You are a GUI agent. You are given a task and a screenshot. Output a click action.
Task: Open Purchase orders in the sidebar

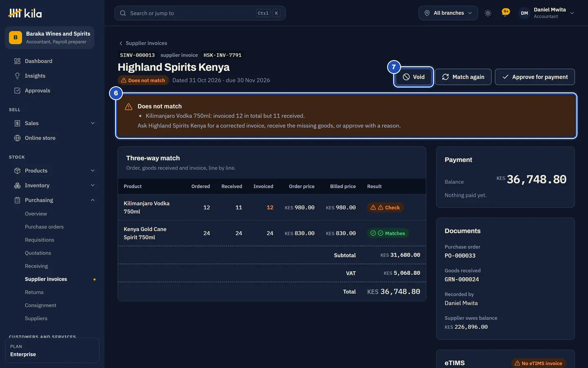(x=44, y=227)
